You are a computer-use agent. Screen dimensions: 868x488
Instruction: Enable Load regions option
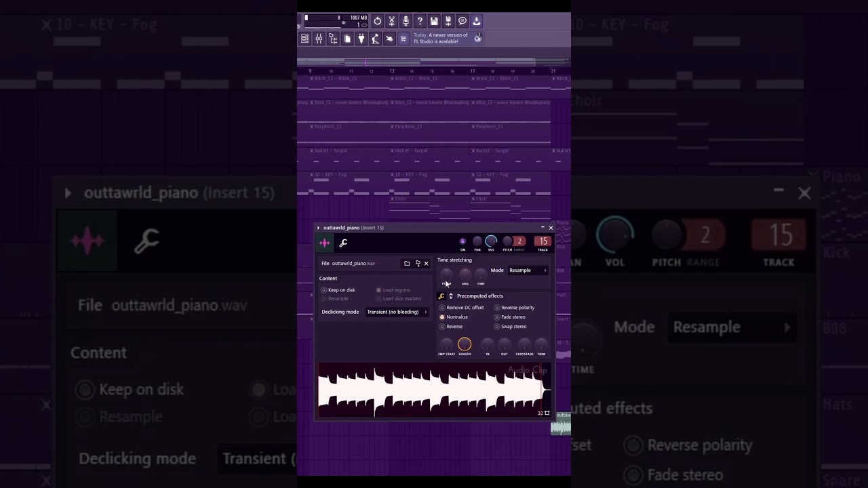pos(393,290)
